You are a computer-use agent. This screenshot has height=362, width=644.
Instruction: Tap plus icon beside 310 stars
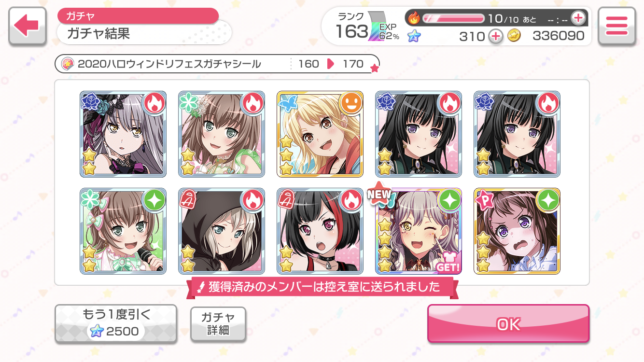coord(495,36)
